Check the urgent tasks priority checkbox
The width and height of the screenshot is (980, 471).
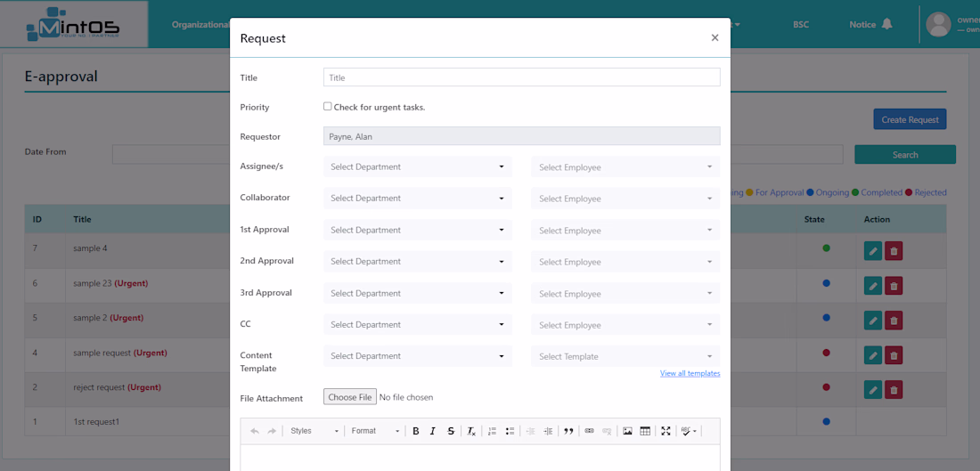pos(328,106)
